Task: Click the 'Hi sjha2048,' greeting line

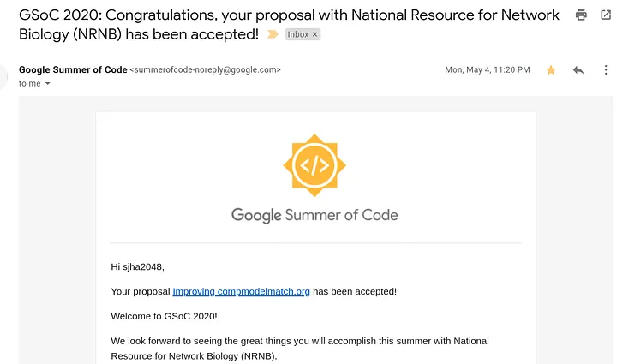Action: pos(137,266)
